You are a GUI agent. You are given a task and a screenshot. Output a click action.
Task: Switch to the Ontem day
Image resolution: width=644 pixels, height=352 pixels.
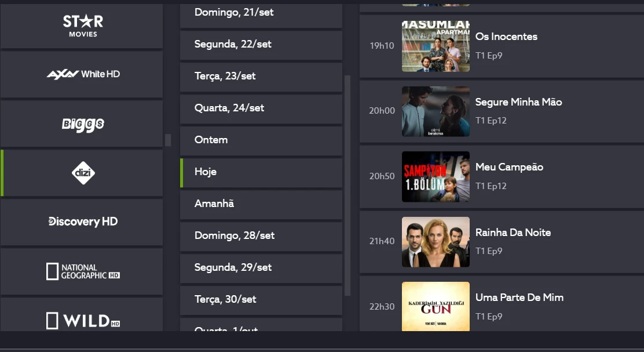(x=261, y=141)
